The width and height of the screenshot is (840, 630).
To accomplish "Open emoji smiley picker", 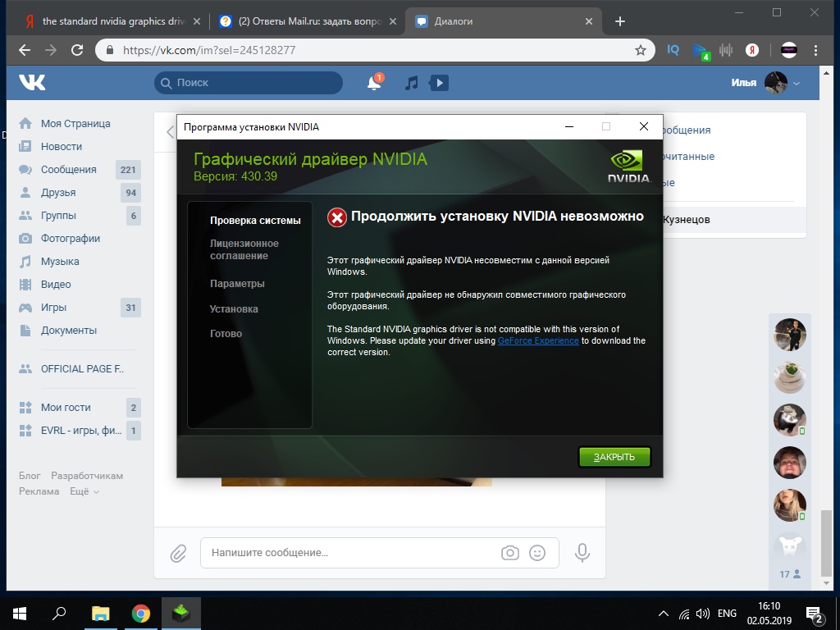I will 537,553.
